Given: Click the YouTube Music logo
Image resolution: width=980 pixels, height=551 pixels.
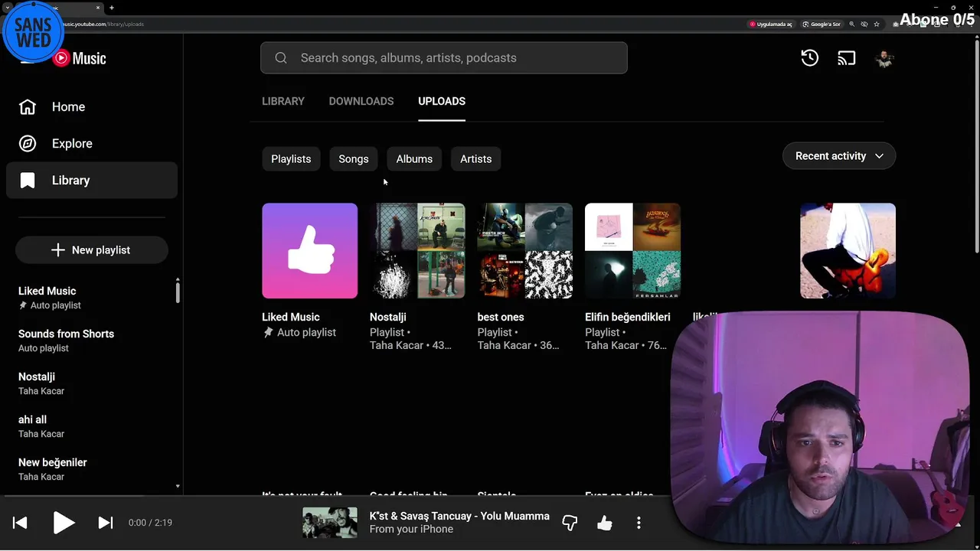Looking at the screenshot, I should tap(80, 58).
